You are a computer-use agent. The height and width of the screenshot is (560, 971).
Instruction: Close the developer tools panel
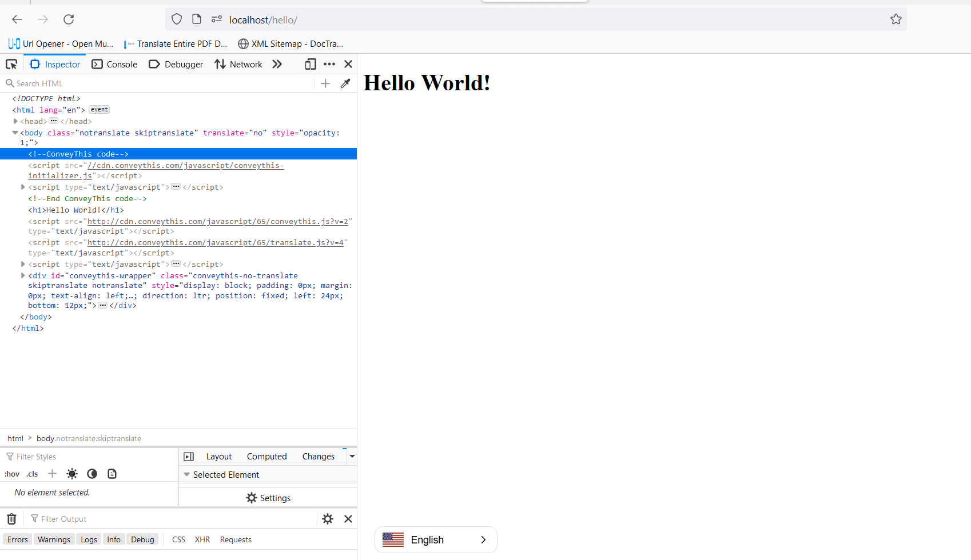[348, 64]
